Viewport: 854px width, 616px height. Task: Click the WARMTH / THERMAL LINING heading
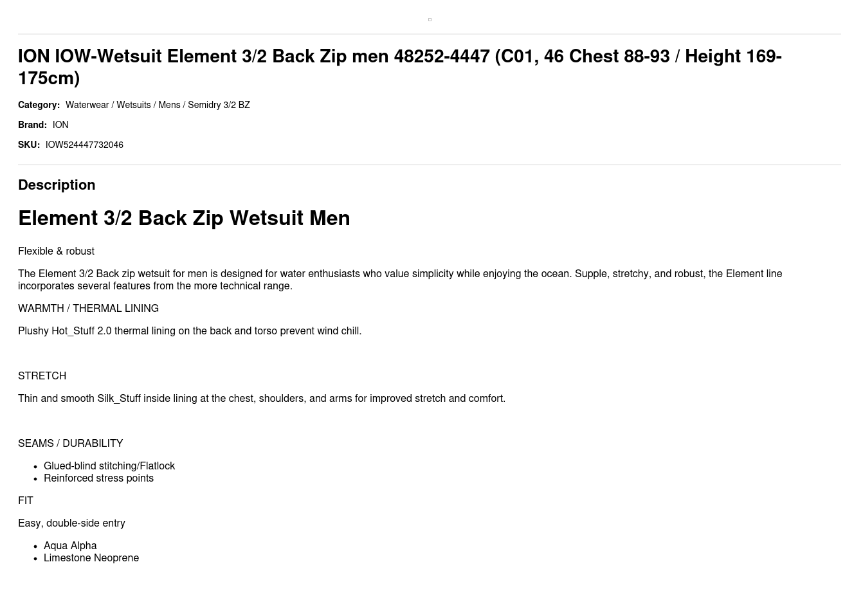pyautogui.click(x=88, y=309)
